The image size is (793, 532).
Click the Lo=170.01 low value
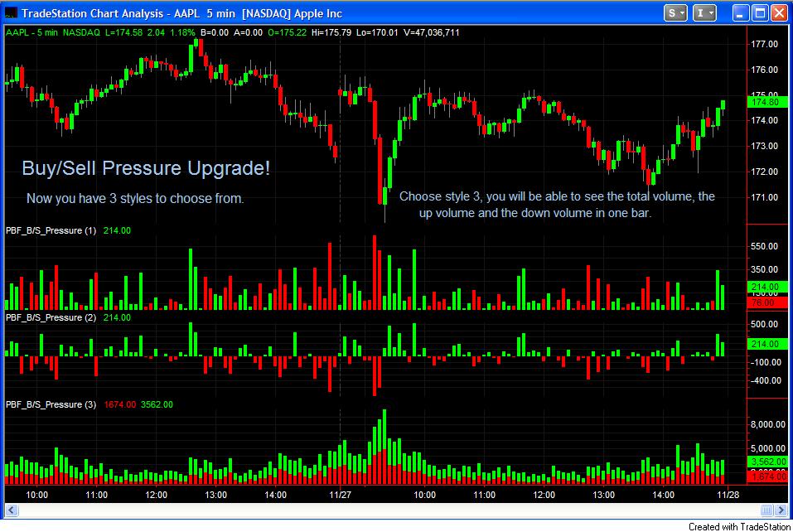pyautogui.click(x=377, y=32)
